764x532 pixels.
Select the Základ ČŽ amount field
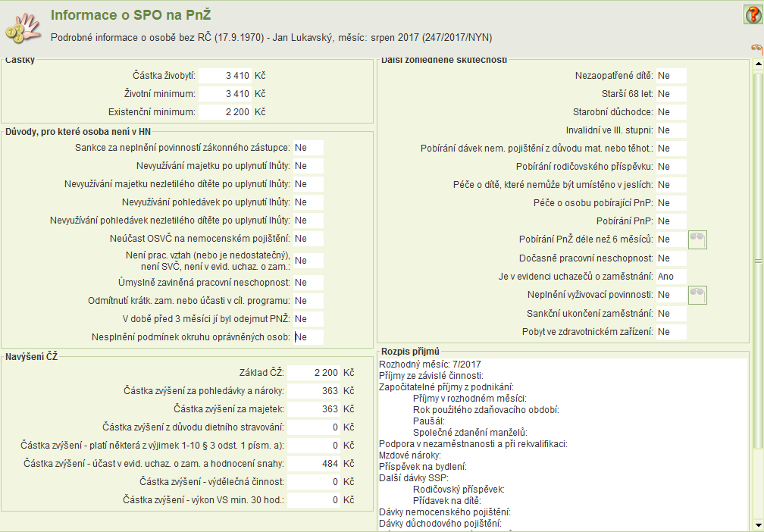pyautogui.click(x=313, y=373)
